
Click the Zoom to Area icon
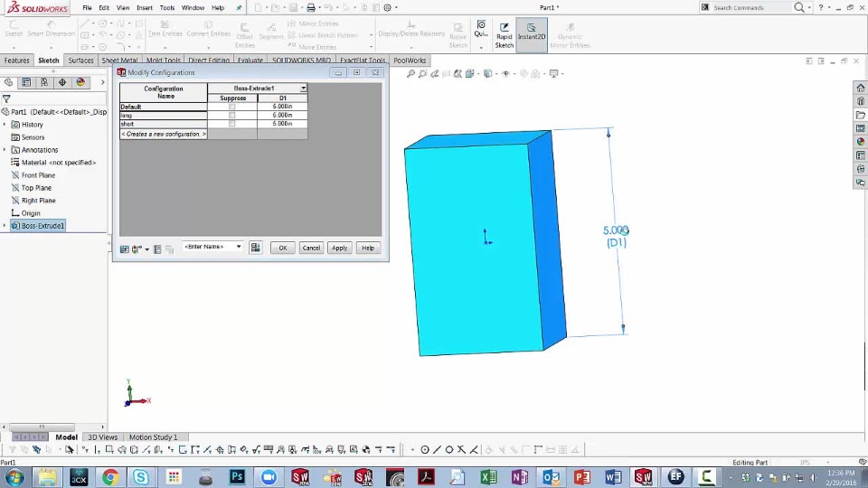point(422,73)
